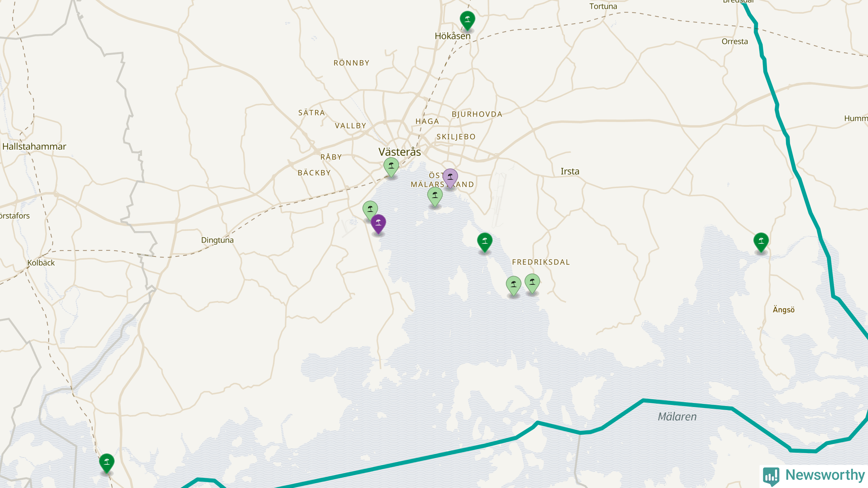The width and height of the screenshot is (868, 488).
Task: Select the left light green marker below Fredriksdal
Action: 514,286
